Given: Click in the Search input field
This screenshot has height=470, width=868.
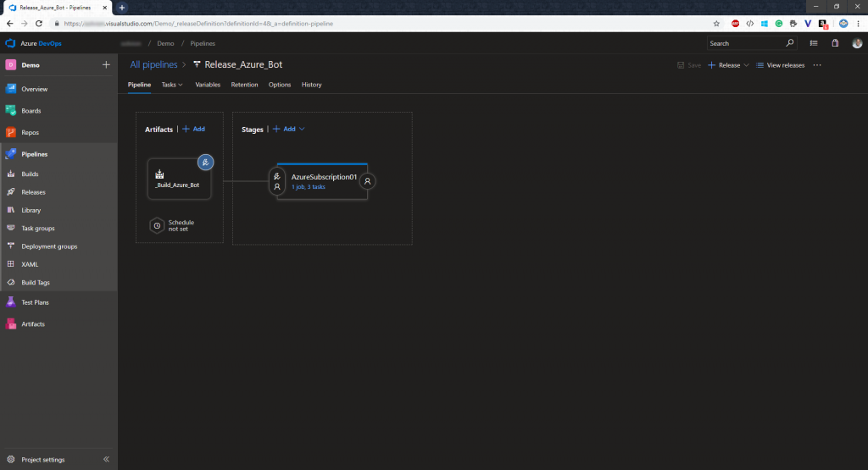Looking at the screenshot, I should [x=745, y=43].
